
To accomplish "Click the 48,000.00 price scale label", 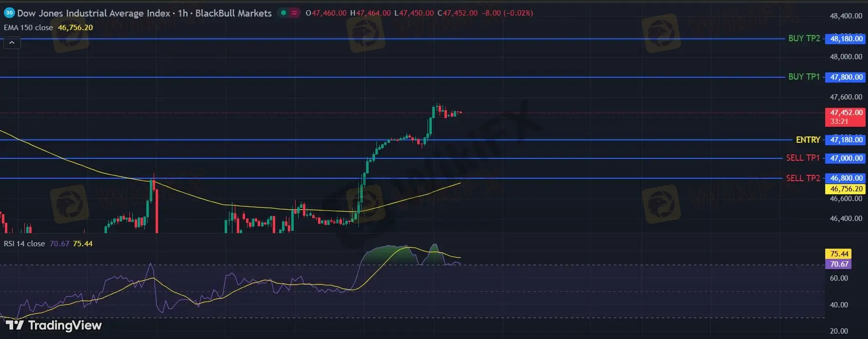I will [846, 57].
